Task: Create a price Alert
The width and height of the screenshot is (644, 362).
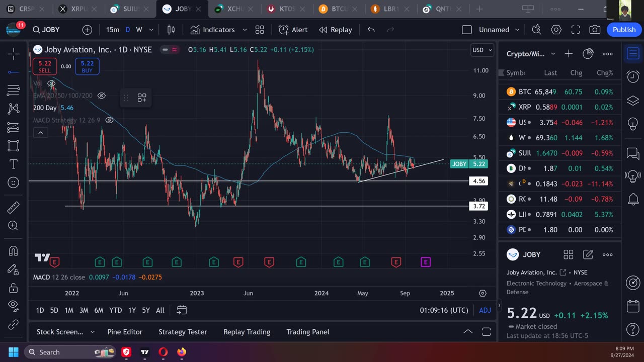Action: [293, 30]
